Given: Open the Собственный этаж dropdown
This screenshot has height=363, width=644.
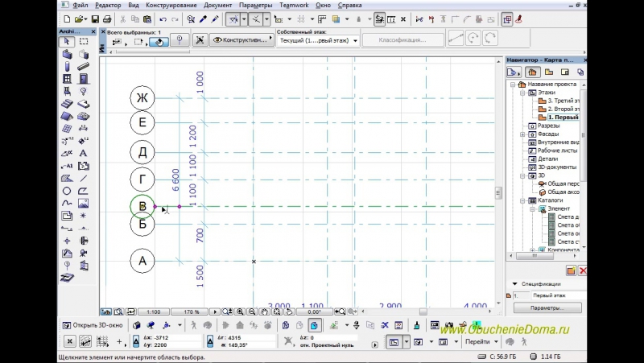Looking at the screenshot, I should (318, 41).
